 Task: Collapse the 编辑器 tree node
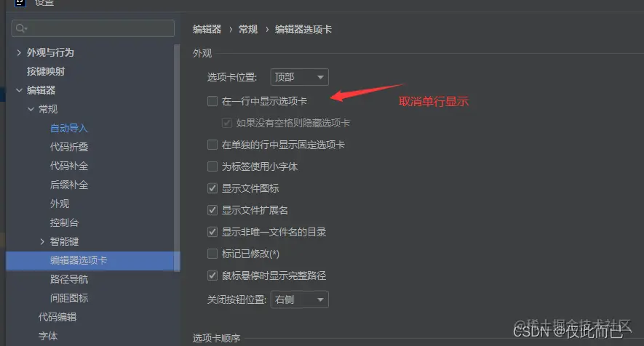click(x=19, y=90)
